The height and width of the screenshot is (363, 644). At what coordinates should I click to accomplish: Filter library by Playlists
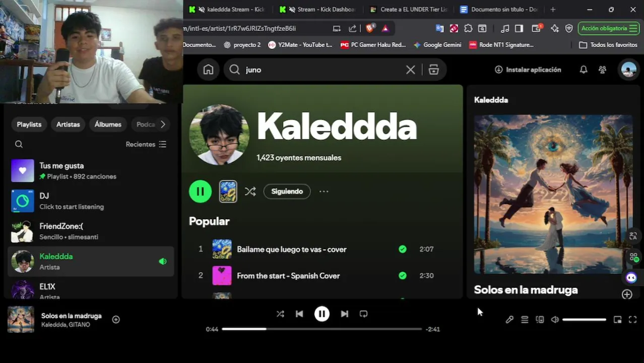pos(29,125)
